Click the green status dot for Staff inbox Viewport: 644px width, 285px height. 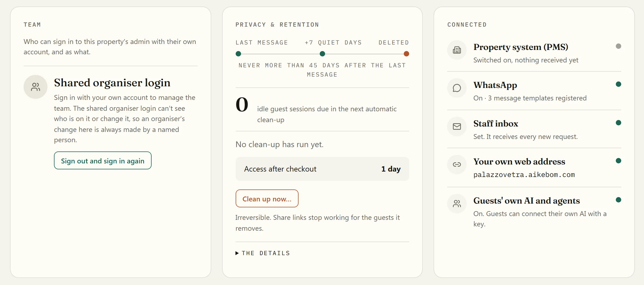pyautogui.click(x=619, y=123)
